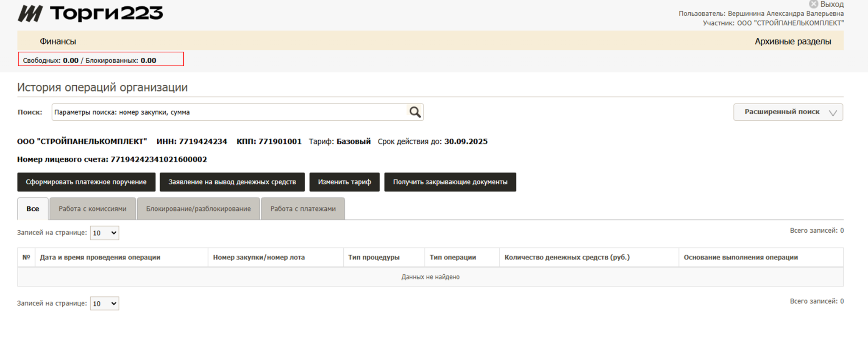868x337 pixels.
Task: Open the Архивные разделы menu
Action: [x=793, y=41]
